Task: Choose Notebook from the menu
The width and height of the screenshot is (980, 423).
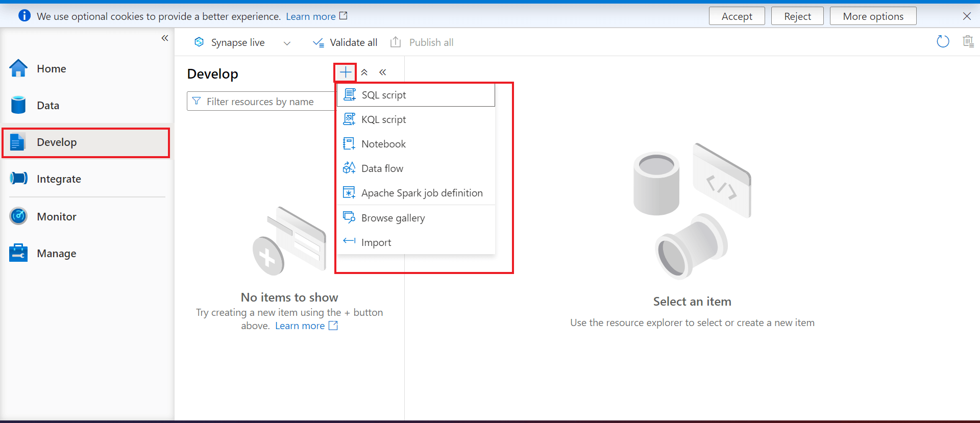Action: 416,144
